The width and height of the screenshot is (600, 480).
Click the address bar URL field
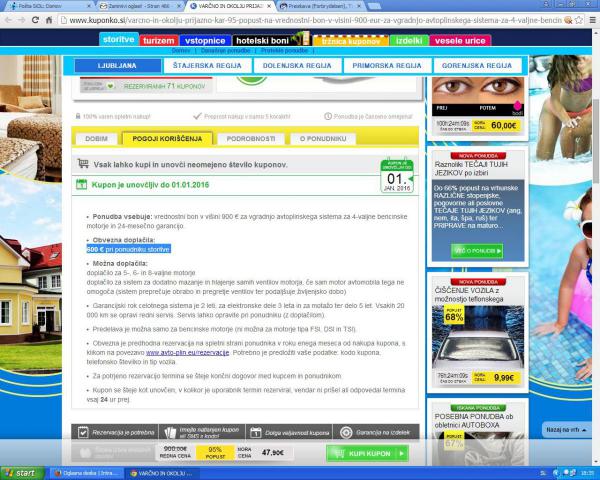pyautogui.click(x=300, y=18)
